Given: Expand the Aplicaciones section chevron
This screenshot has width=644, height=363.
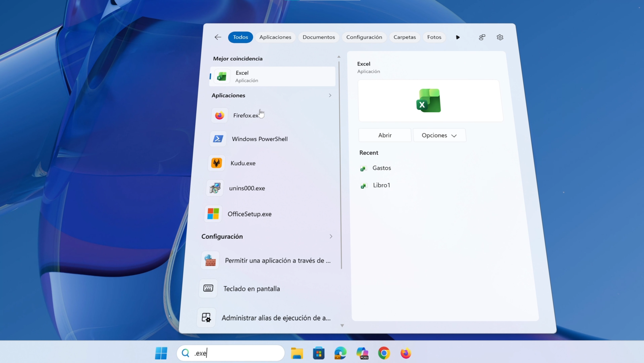Looking at the screenshot, I should tap(330, 95).
